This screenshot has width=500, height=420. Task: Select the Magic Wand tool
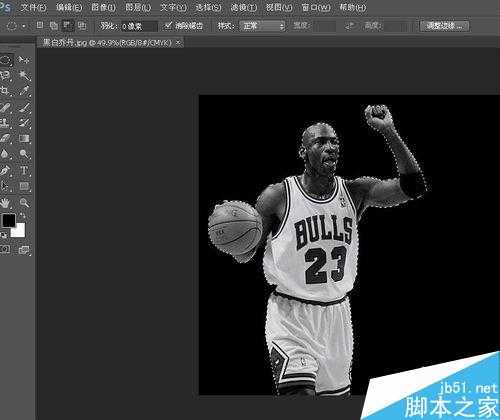(x=24, y=76)
